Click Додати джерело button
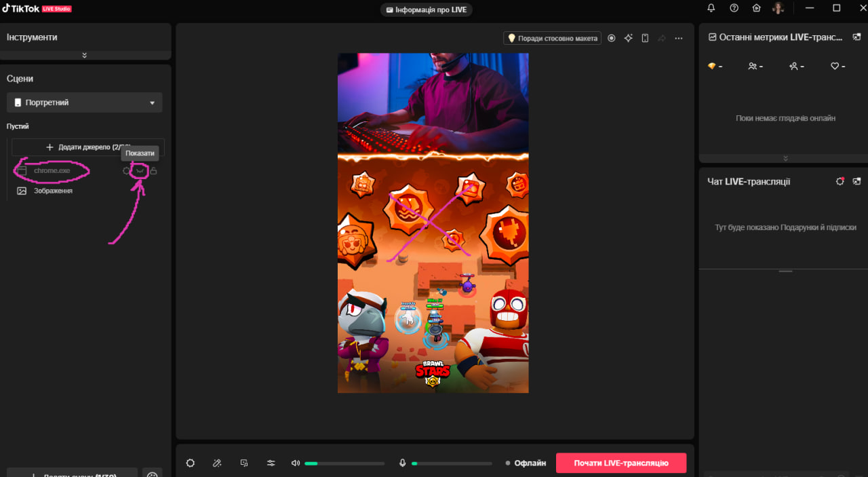The width and height of the screenshot is (868, 477). 88,147
